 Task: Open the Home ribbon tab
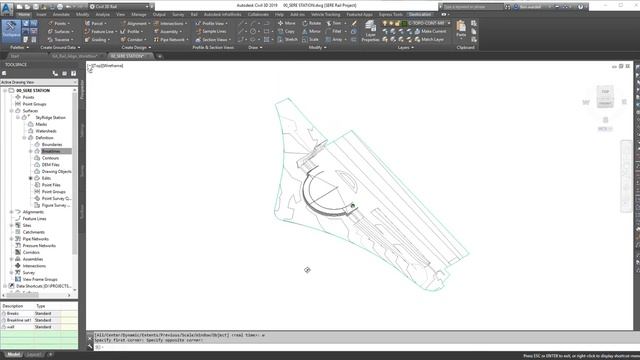point(24,15)
